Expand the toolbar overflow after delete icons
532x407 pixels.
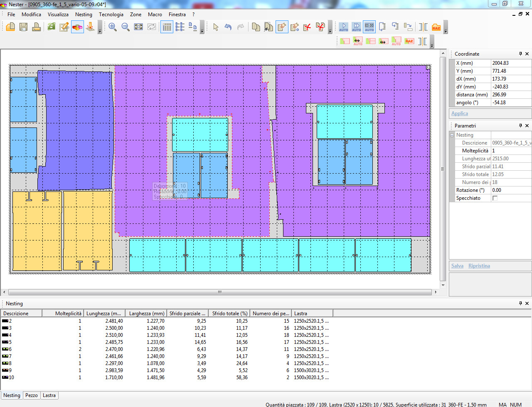[330, 28]
